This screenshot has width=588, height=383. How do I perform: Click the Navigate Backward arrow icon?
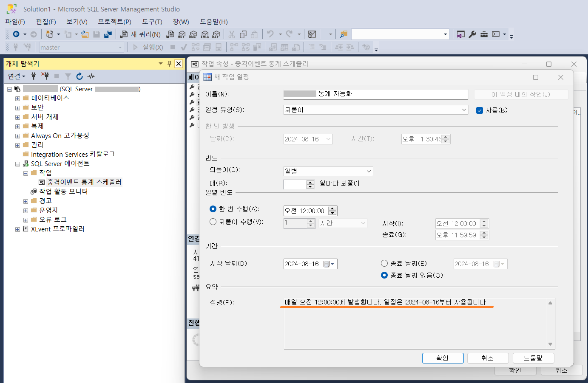[16, 34]
